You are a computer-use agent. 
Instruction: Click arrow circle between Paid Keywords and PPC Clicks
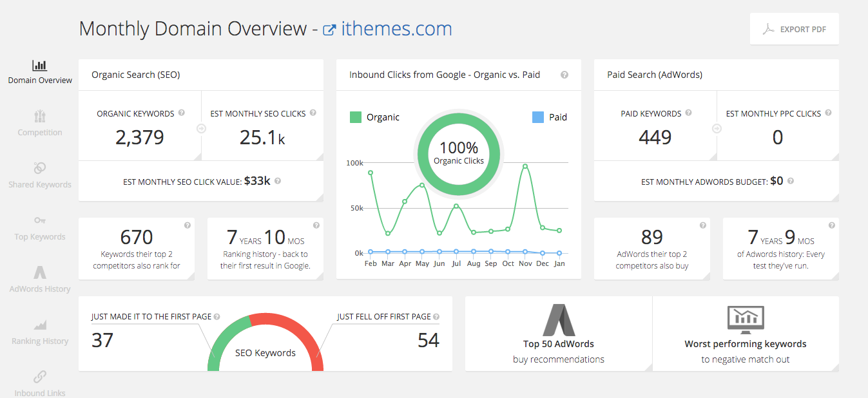717,128
